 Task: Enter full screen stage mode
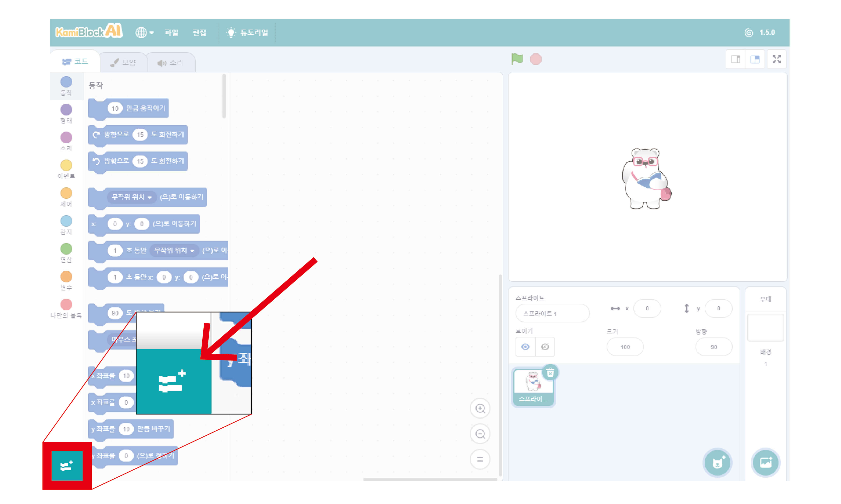776,59
